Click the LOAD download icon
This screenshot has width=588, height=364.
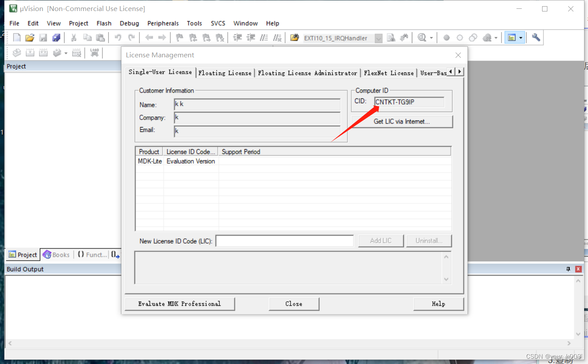coord(94,53)
